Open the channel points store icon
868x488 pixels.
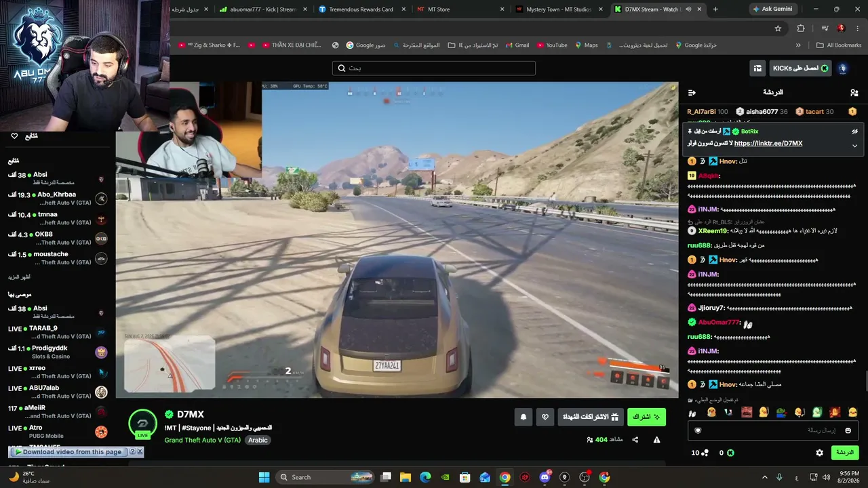pyautogui.click(x=757, y=68)
